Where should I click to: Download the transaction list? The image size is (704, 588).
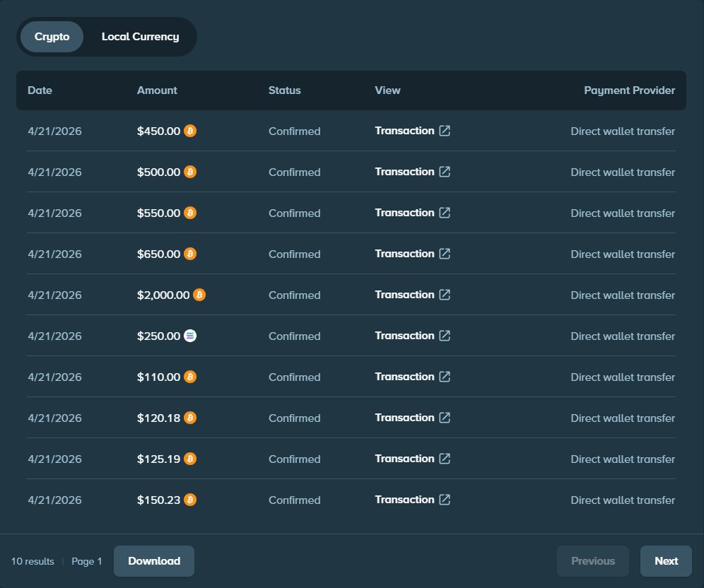(x=154, y=561)
